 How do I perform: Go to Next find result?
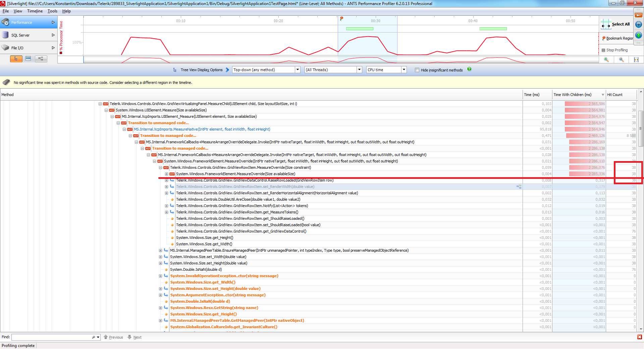click(135, 337)
